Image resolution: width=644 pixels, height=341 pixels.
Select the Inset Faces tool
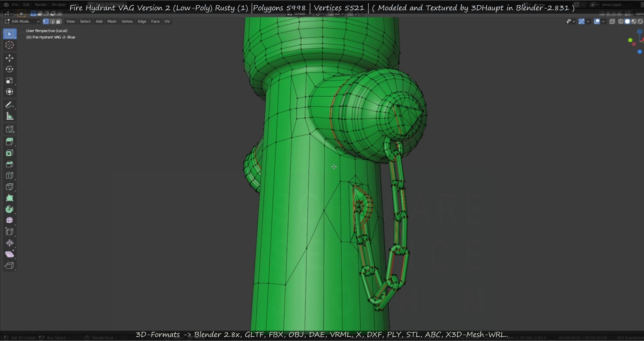pos(10,153)
